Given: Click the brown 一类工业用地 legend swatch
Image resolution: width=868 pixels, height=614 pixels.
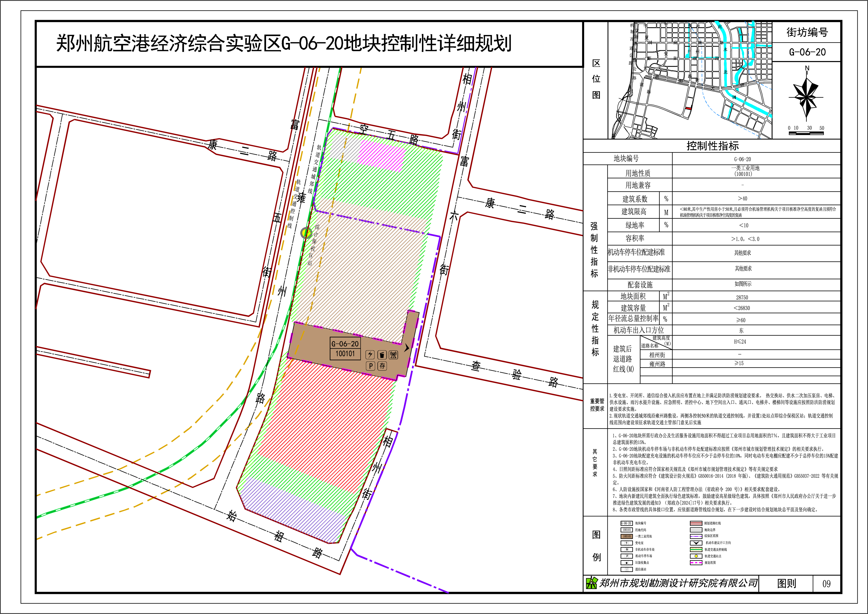Looking at the screenshot, I should click(627, 537).
